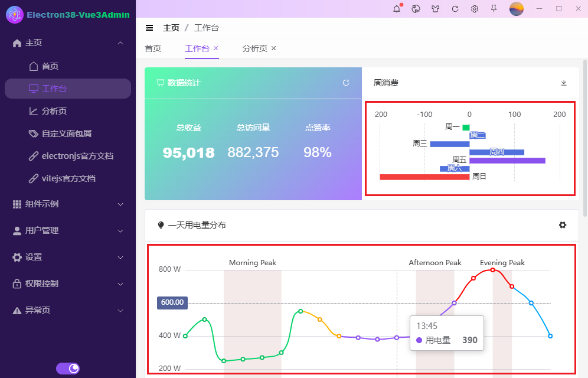Viewport: 588px width, 378px height.
Task: Switch to the 分析页 tab
Action: click(x=254, y=48)
